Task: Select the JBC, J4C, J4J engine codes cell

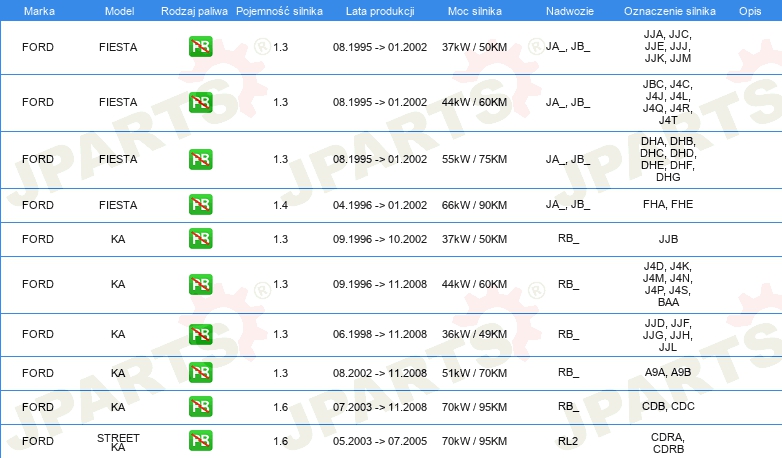Action: point(668,102)
